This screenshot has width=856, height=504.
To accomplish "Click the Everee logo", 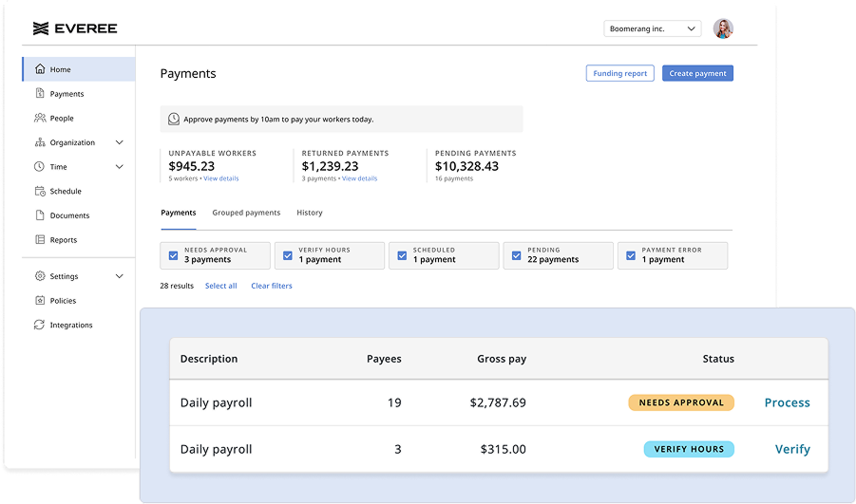I will coord(75,28).
